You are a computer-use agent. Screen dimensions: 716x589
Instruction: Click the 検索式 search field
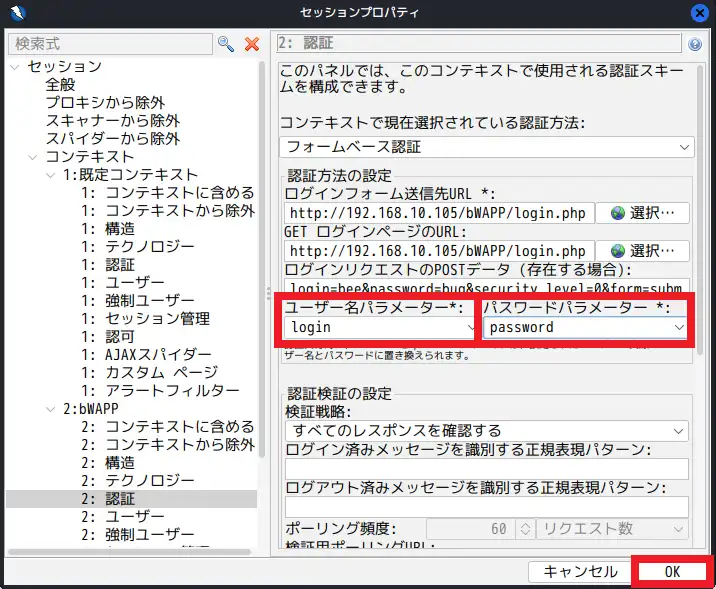111,44
